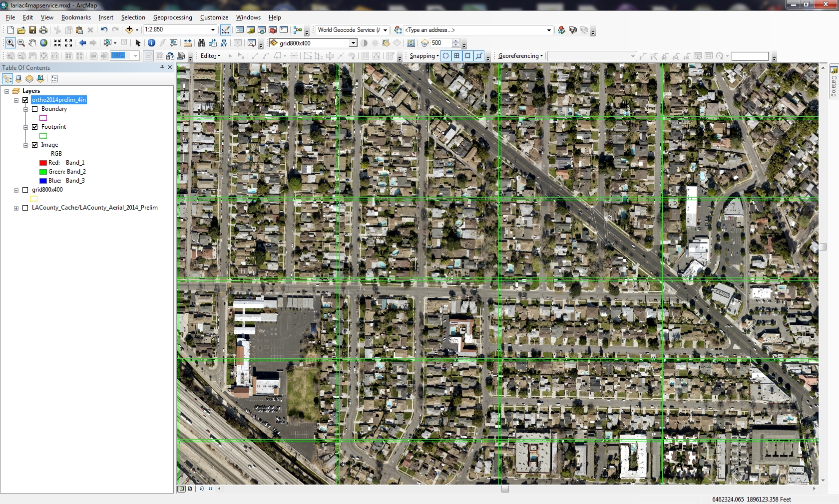839x504 pixels.
Task: Switch to List By Source view
Action: click(x=18, y=79)
